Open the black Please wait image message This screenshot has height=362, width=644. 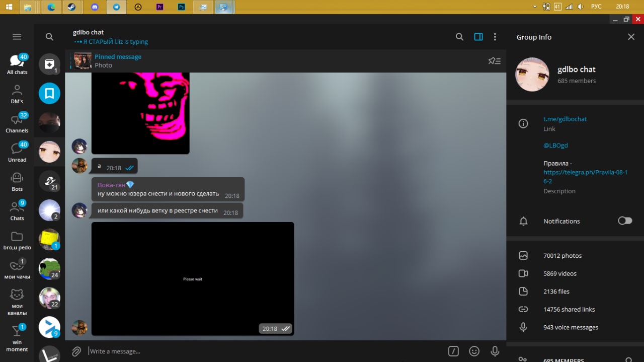point(193,278)
